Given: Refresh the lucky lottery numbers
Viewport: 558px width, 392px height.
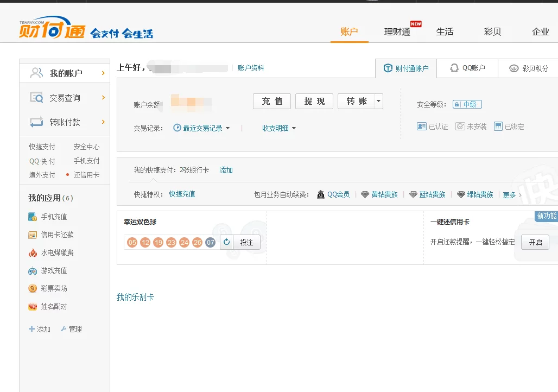Looking at the screenshot, I should point(227,242).
